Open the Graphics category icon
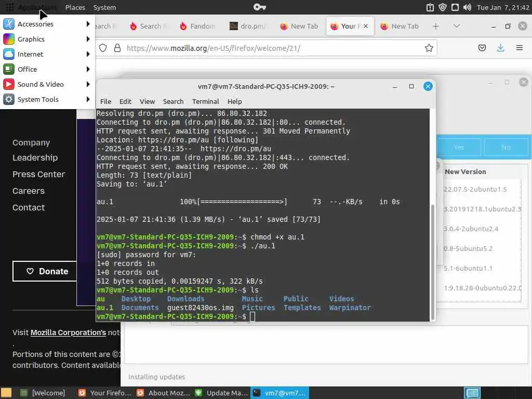The image size is (532, 399). pos(9,39)
